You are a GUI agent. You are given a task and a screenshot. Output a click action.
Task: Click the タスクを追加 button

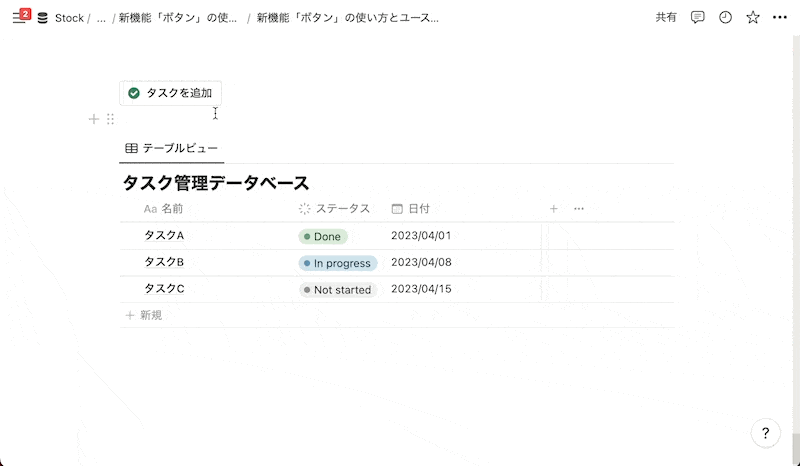click(170, 93)
